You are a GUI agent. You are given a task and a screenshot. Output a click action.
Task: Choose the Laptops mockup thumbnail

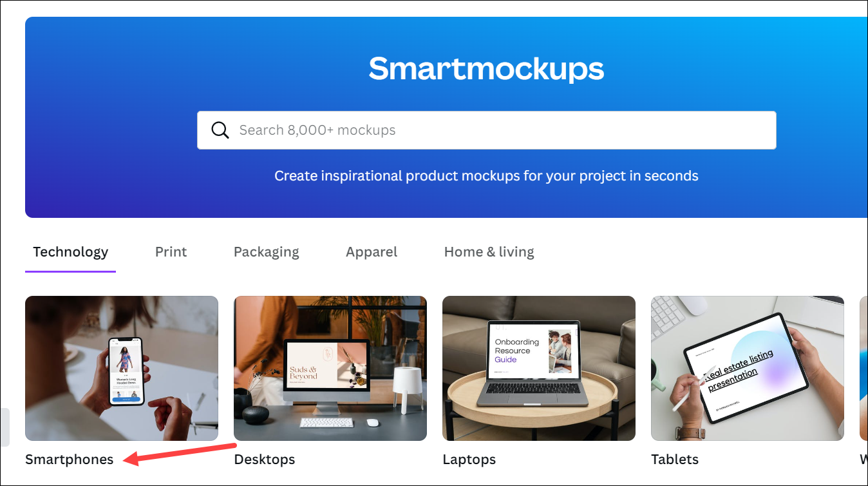click(x=539, y=368)
